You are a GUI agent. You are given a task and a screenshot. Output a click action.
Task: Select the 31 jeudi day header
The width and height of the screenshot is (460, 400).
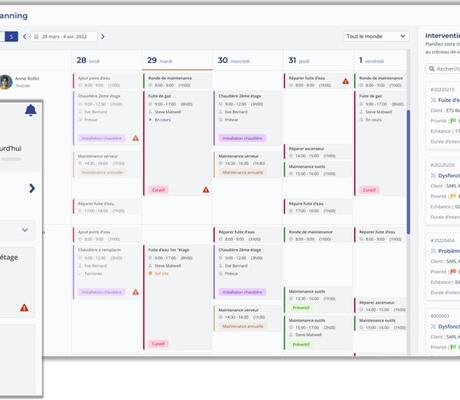click(299, 60)
